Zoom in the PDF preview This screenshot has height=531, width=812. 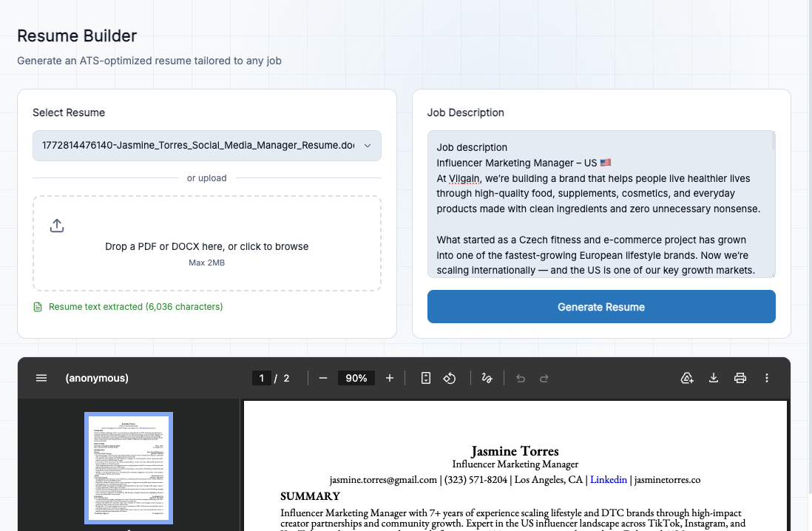pyautogui.click(x=390, y=378)
